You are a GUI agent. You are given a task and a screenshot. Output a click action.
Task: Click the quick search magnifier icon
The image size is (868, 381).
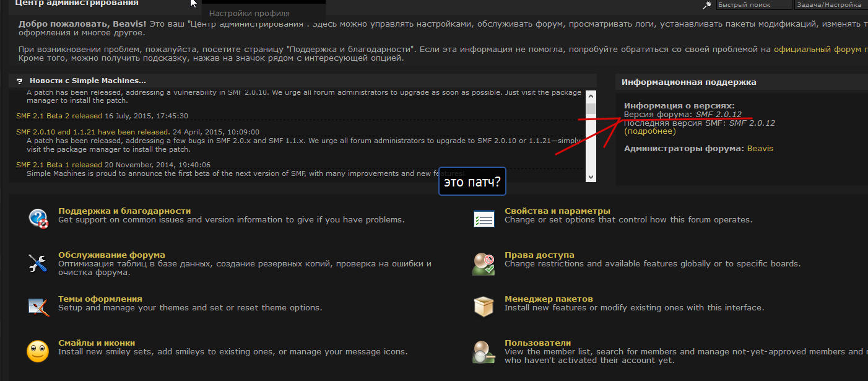pos(707,5)
